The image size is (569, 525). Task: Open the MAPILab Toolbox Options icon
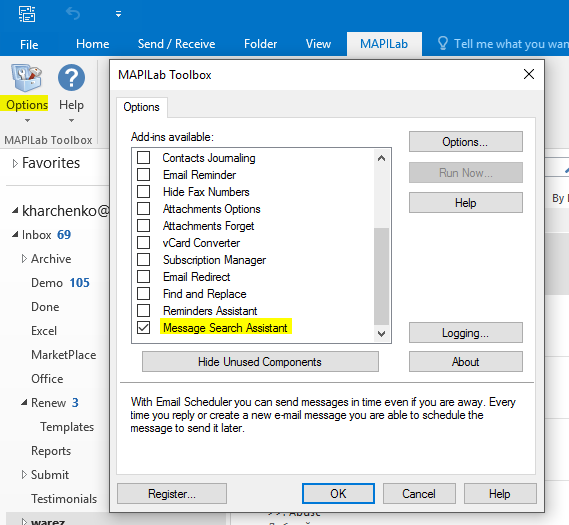(26, 78)
